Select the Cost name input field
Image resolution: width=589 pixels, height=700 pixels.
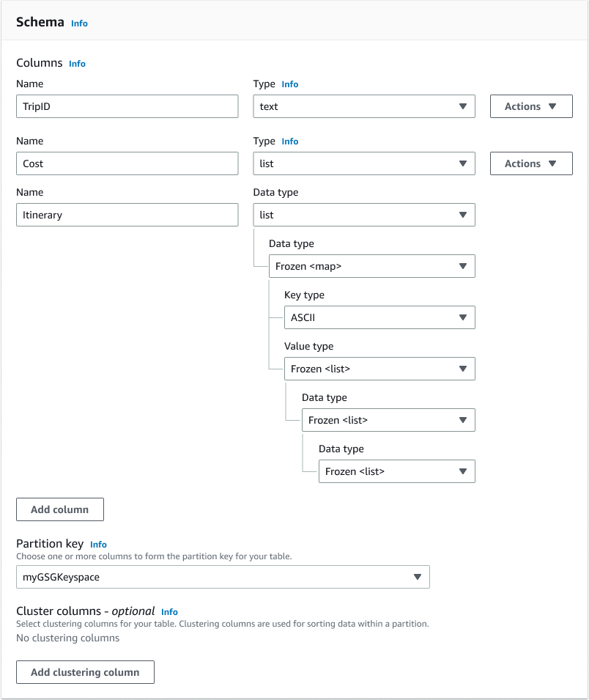click(127, 163)
